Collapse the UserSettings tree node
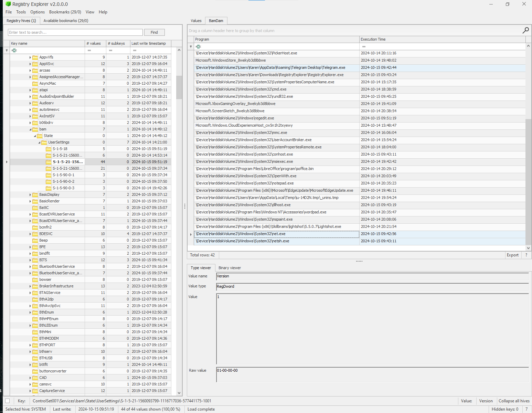Screen dimensions: 532x413 [39, 142]
